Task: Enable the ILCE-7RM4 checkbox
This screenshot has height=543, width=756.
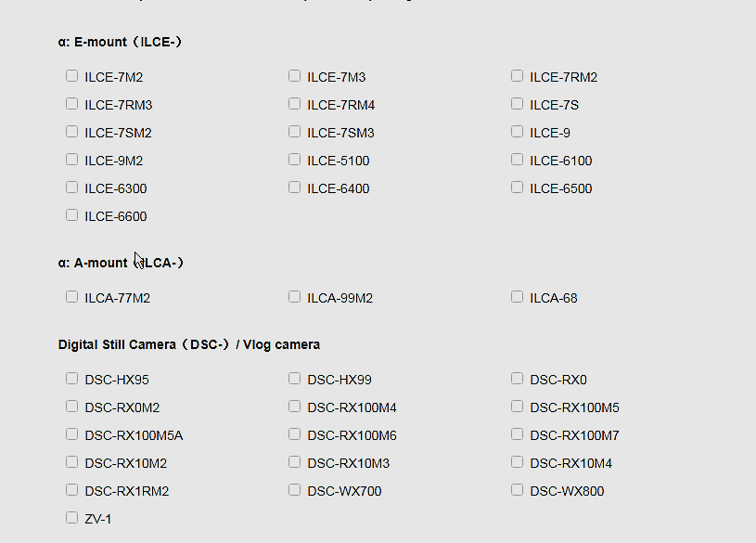Action: (x=295, y=104)
